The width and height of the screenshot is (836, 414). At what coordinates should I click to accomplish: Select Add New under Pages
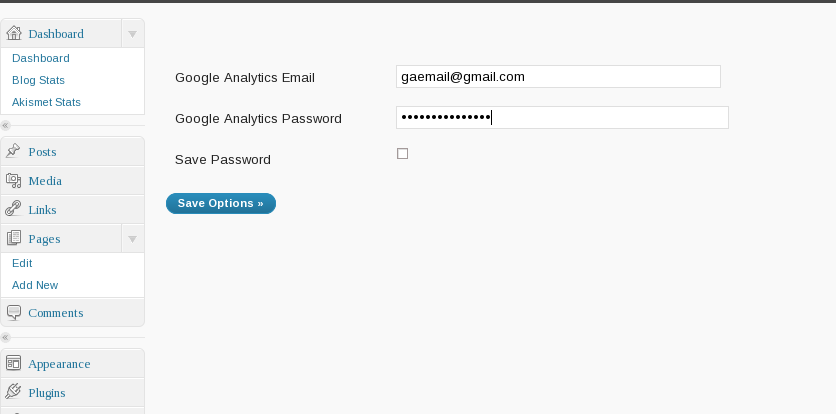point(35,285)
